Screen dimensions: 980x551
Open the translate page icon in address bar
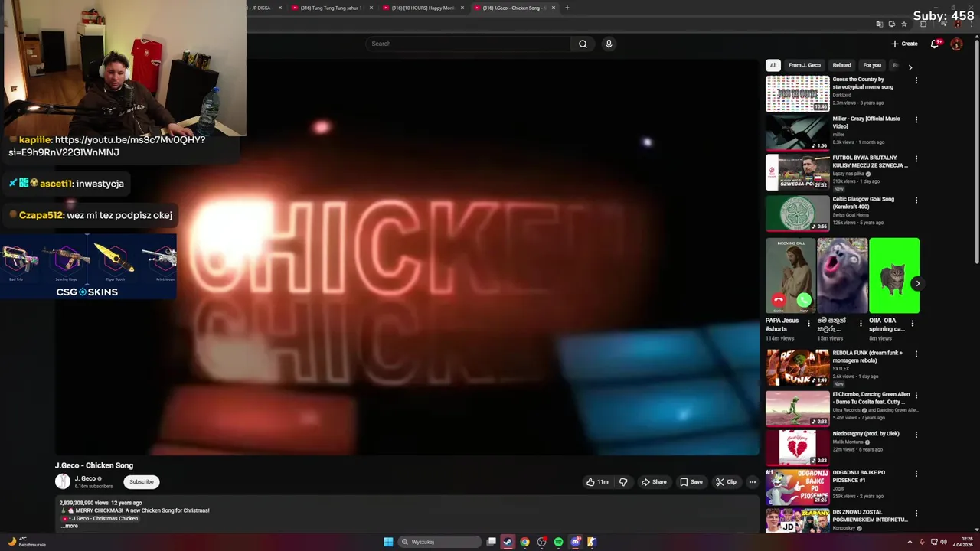(x=880, y=24)
